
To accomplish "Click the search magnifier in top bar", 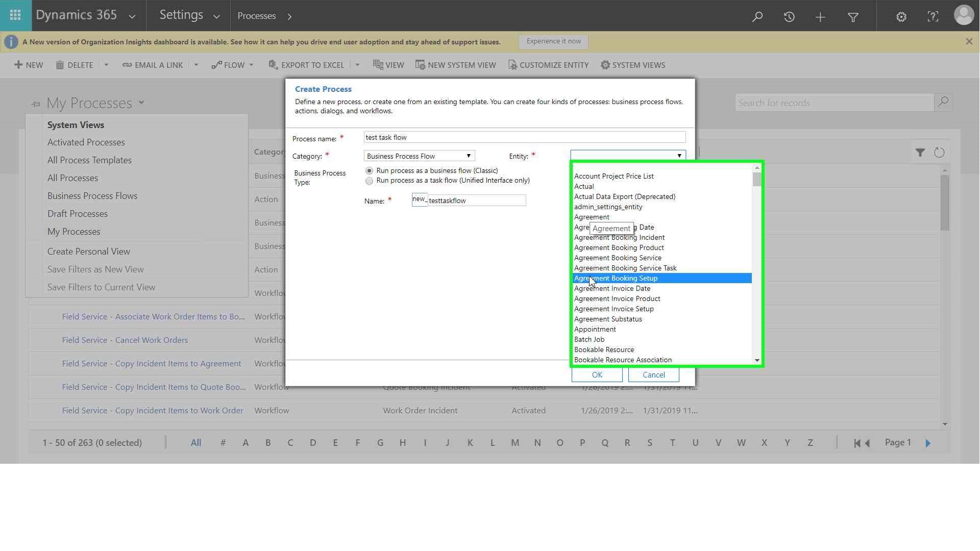I will coord(757,16).
